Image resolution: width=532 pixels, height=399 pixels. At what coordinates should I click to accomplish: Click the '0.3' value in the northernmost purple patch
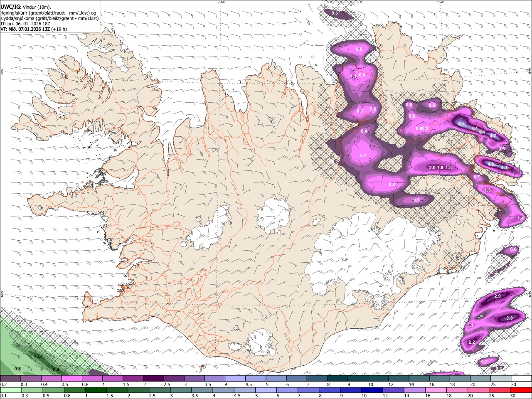(x=335, y=13)
